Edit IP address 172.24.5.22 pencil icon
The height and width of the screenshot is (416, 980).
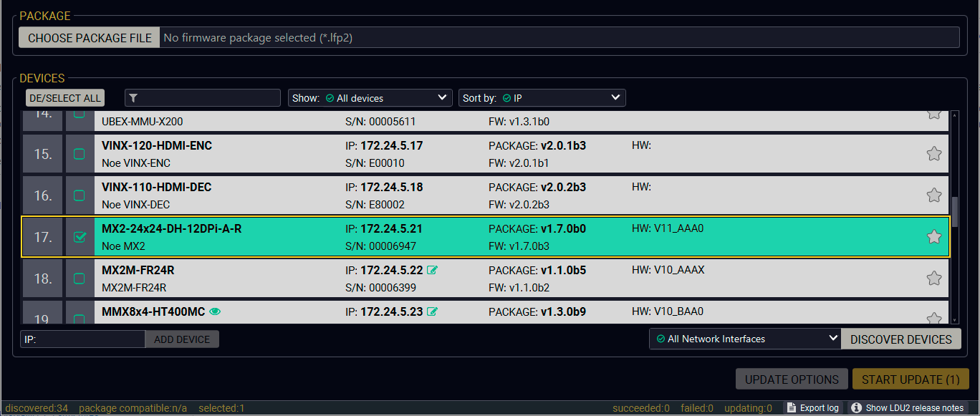coord(432,270)
